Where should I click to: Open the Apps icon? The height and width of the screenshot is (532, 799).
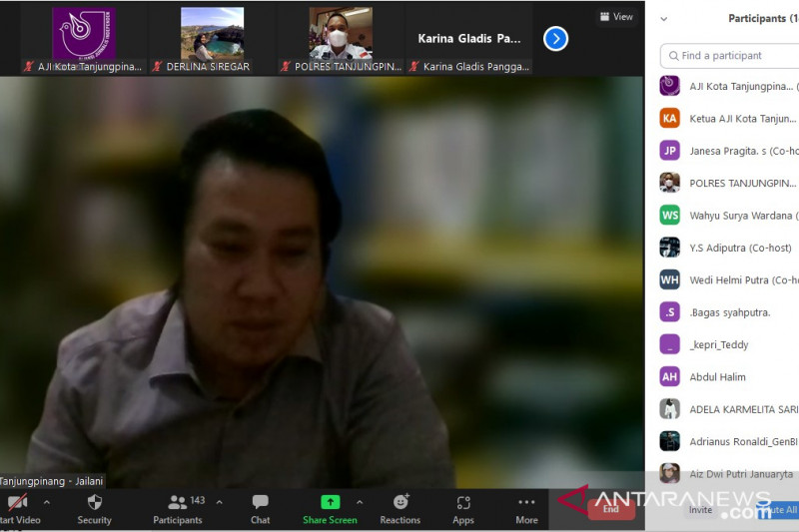[463, 503]
